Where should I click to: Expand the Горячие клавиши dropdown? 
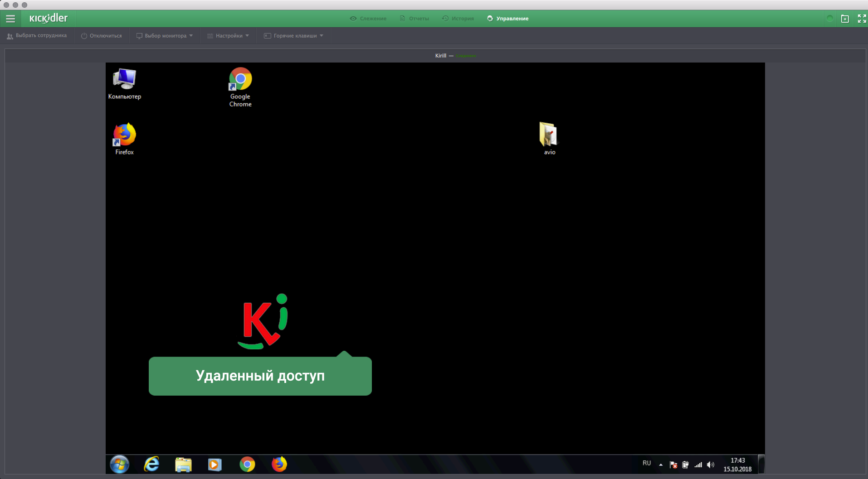(x=294, y=36)
